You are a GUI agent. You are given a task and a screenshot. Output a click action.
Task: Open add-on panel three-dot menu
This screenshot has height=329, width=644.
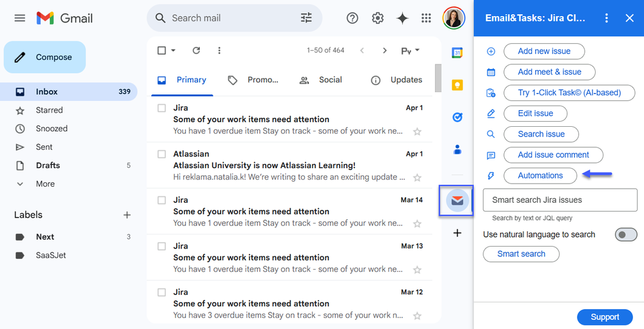[606, 18]
